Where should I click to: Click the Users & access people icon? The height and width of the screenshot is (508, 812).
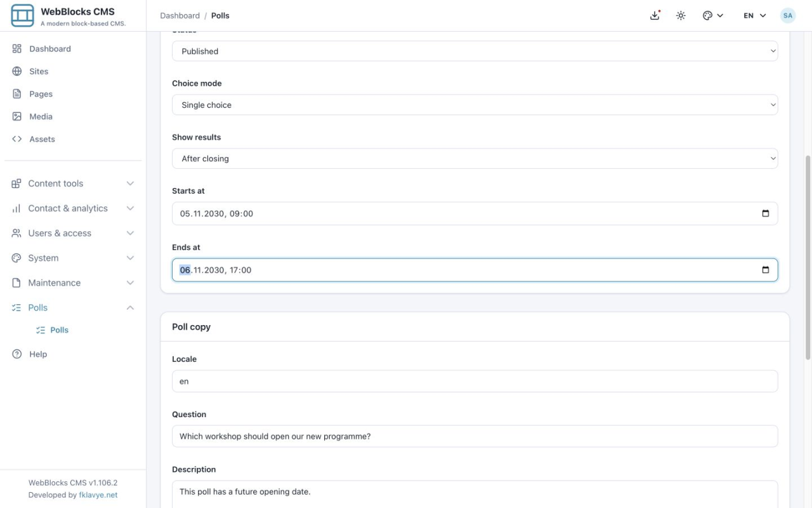point(16,233)
